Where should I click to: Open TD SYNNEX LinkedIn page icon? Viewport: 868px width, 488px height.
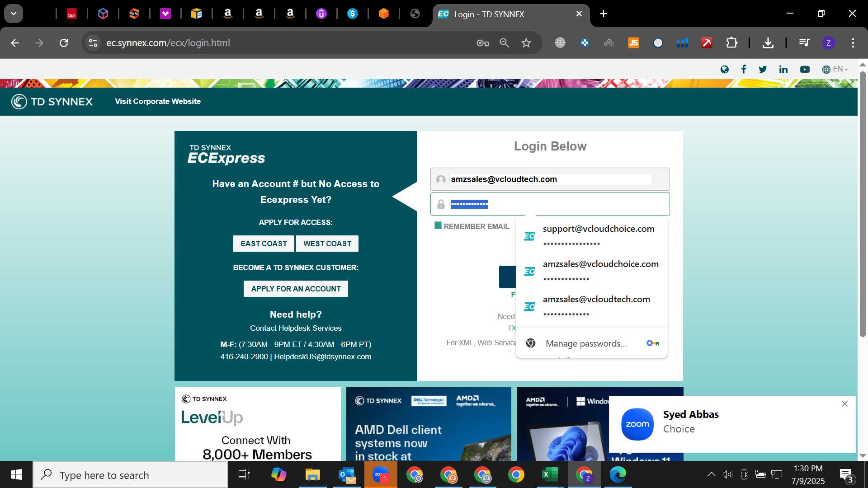(x=783, y=69)
